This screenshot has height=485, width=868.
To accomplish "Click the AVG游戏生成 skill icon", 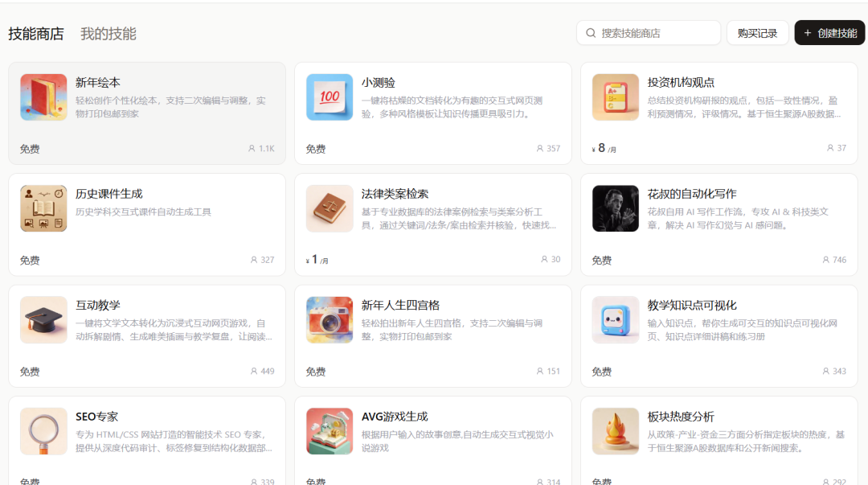I will [x=330, y=431].
